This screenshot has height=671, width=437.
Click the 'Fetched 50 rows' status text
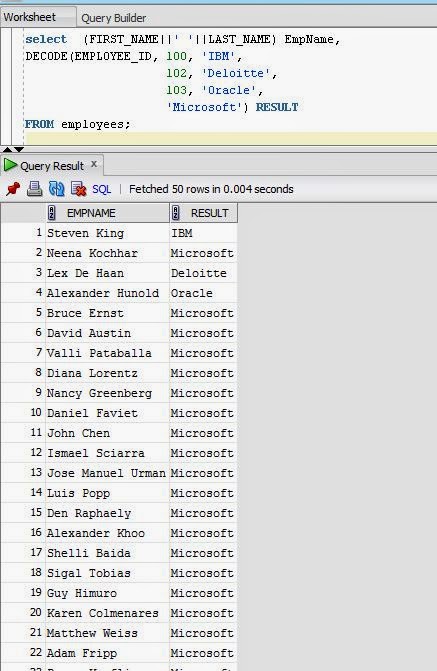coord(211,189)
